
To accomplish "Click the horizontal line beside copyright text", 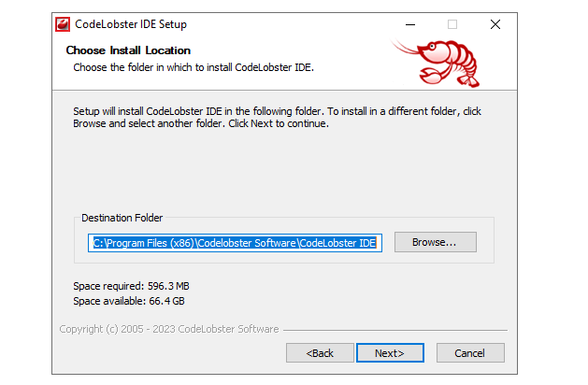I will 395,330.
